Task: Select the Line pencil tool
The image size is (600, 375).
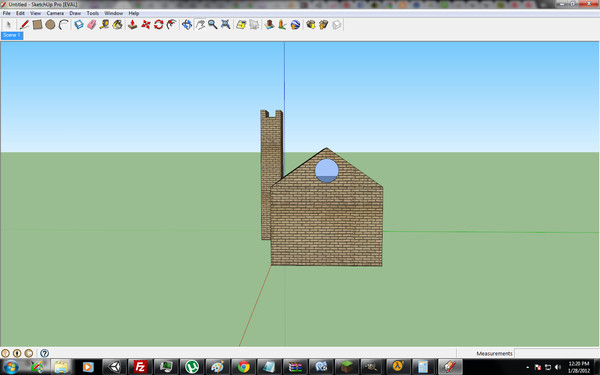Action: [x=24, y=25]
